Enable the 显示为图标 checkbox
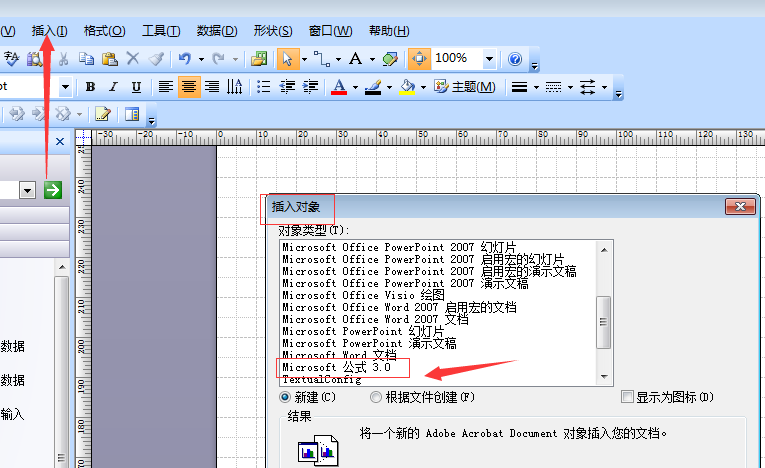The width and height of the screenshot is (765, 468). tap(628, 397)
